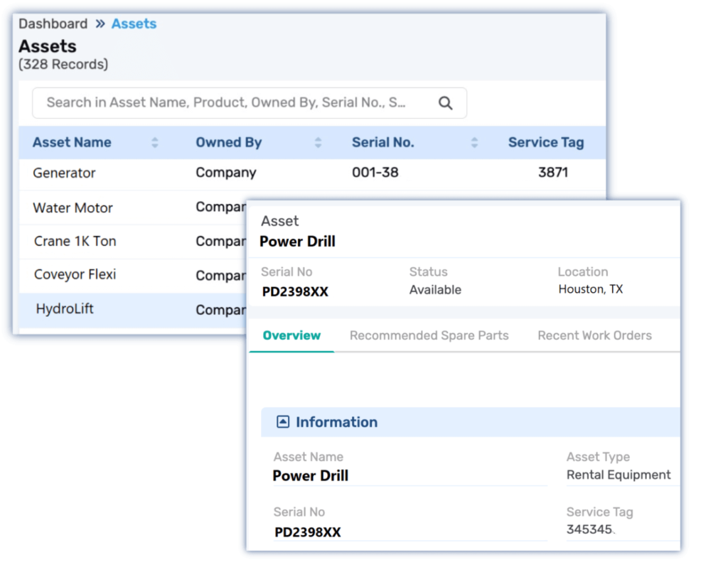Sort by Serial No. column arrows
The width and height of the screenshot is (728, 572).
click(474, 143)
